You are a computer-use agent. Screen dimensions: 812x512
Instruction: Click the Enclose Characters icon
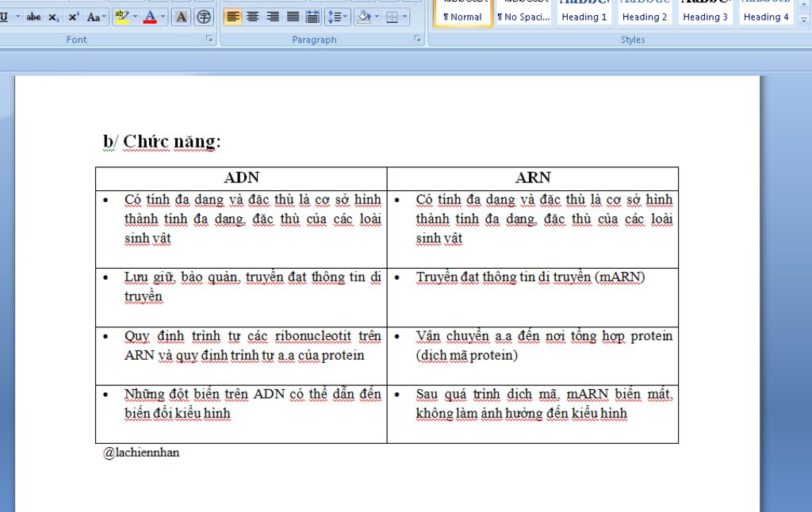coord(204,17)
